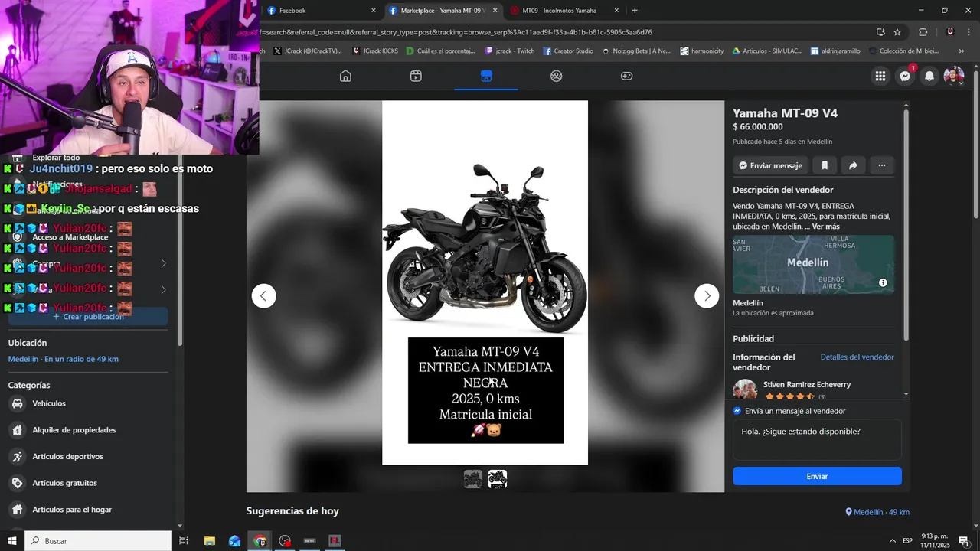
Task: Open Artículos deportivos category
Action: (89, 457)
